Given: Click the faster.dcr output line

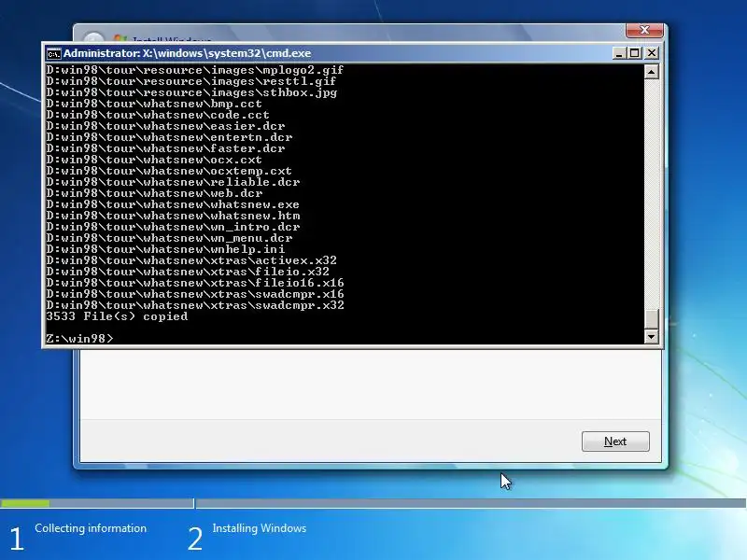Looking at the screenshot, I should (165, 148).
